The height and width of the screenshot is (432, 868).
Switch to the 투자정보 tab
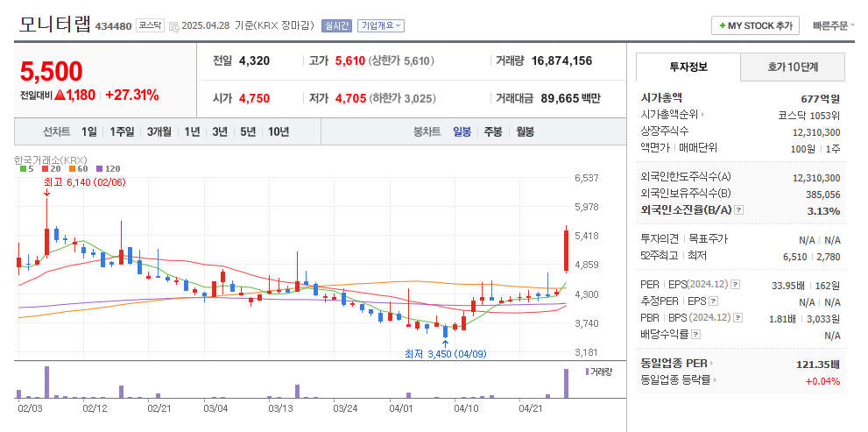(x=688, y=67)
